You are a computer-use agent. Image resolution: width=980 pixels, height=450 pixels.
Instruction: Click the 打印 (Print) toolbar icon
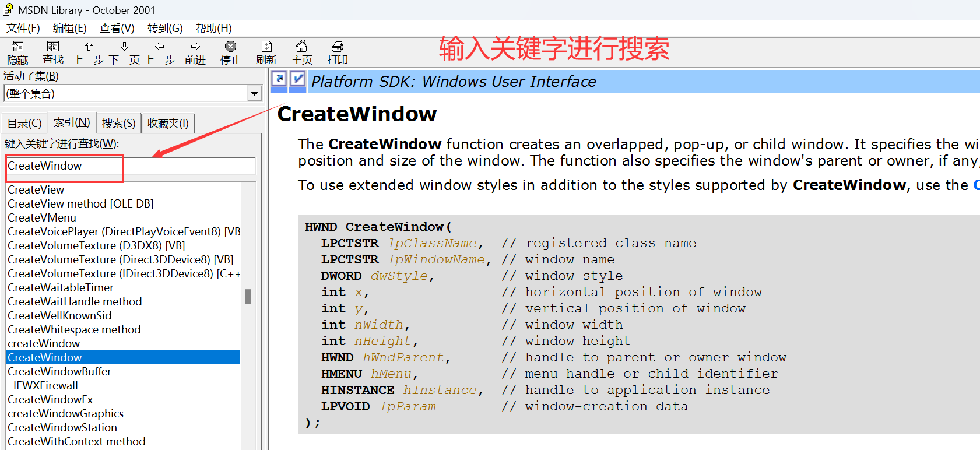[338, 47]
